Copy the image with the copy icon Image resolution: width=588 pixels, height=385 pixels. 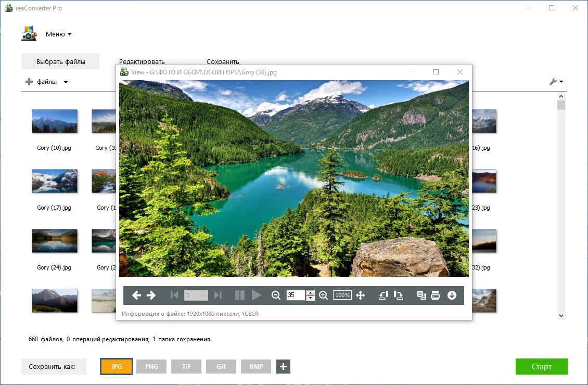point(421,296)
